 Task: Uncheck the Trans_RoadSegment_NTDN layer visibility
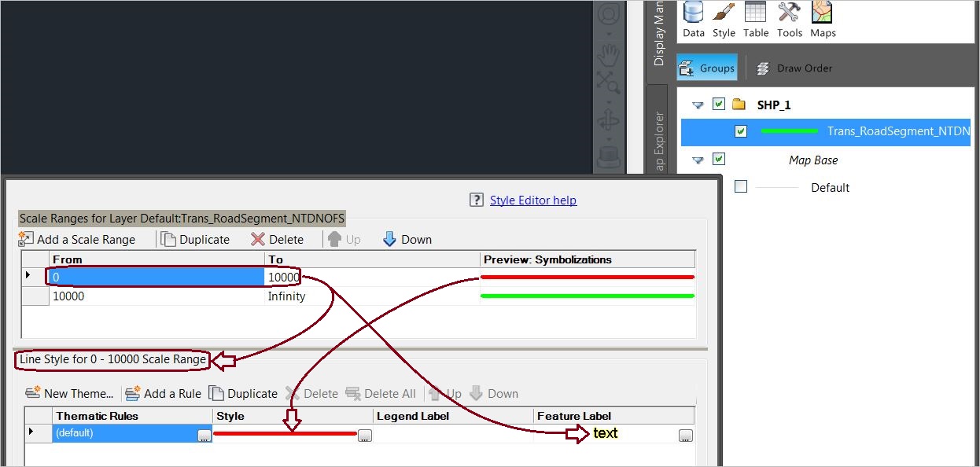click(x=740, y=131)
